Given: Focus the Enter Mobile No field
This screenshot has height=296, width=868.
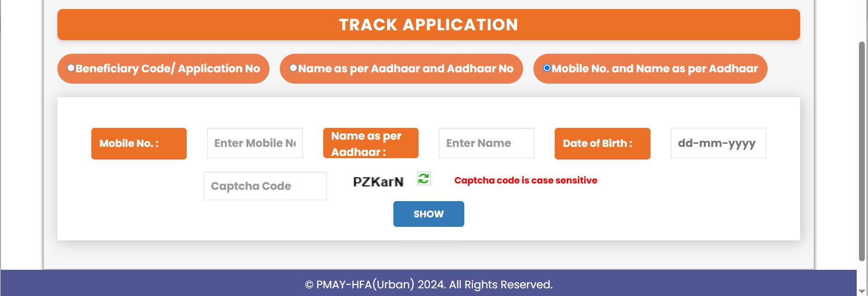Looking at the screenshot, I should click(x=255, y=143).
